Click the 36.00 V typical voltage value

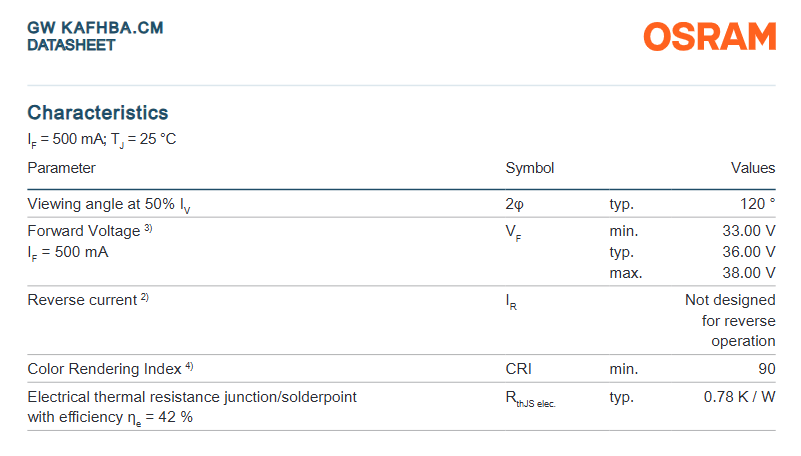[748, 252]
